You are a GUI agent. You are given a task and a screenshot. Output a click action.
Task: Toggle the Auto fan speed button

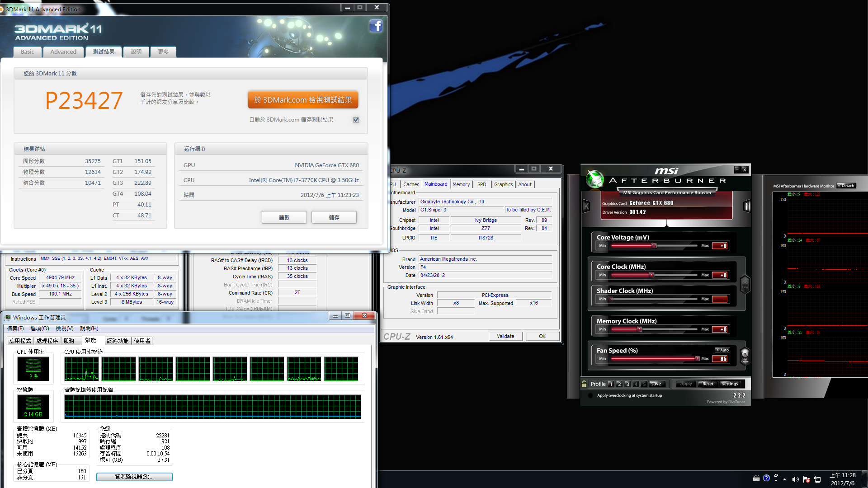722,350
